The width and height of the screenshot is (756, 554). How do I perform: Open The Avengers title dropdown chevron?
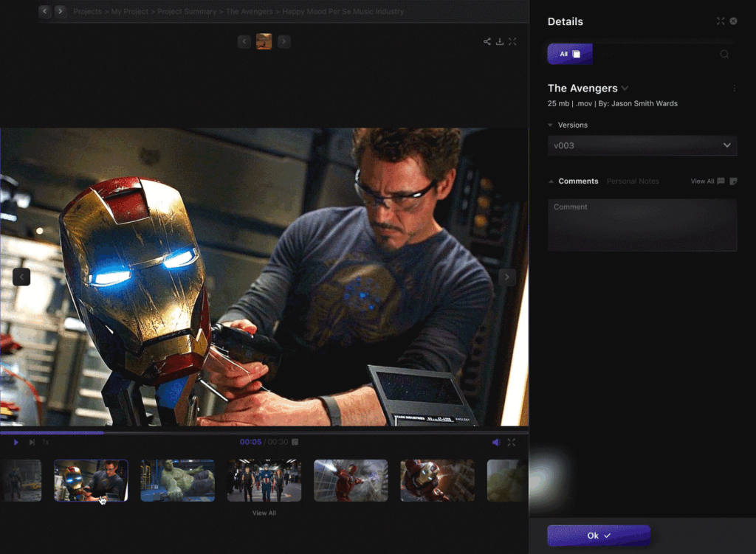(625, 89)
